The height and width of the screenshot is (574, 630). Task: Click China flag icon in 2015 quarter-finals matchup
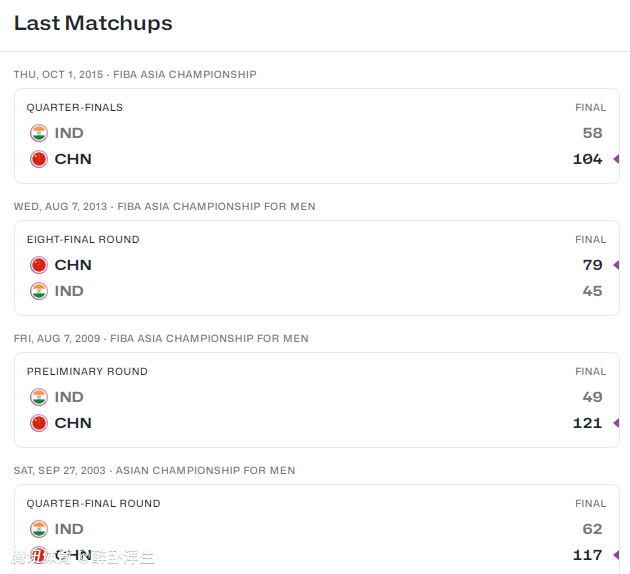click(x=39, y=159)
